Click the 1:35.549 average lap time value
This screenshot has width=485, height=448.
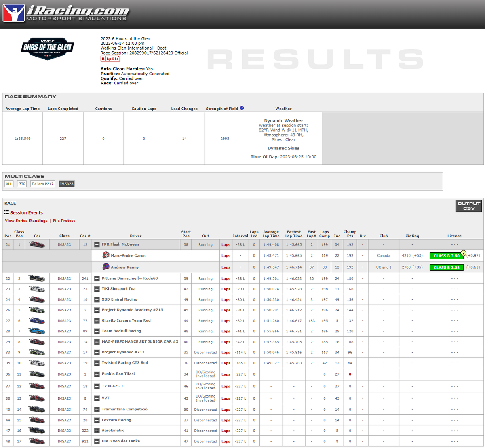pos(23,139)
